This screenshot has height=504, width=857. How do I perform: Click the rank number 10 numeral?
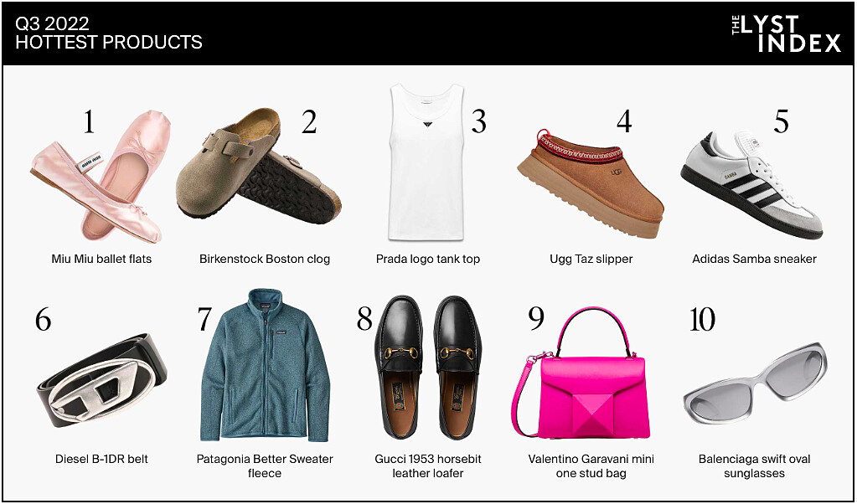click(x=702, y=319)
